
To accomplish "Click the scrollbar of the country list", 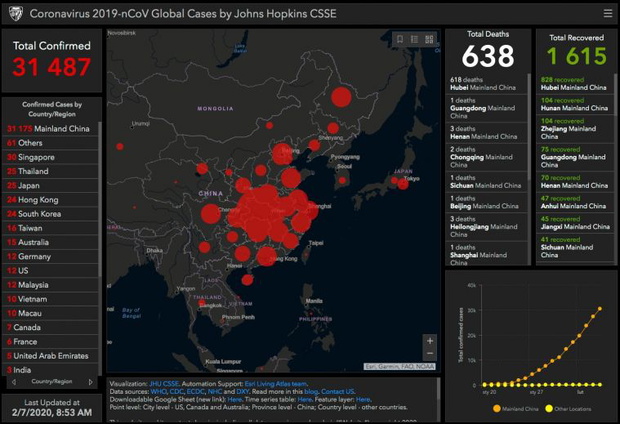I will (x=100, y=200).
